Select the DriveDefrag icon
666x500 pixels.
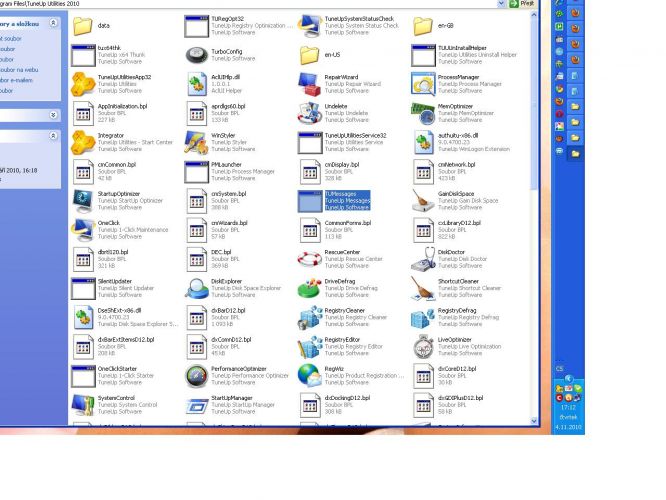(310, 288)
